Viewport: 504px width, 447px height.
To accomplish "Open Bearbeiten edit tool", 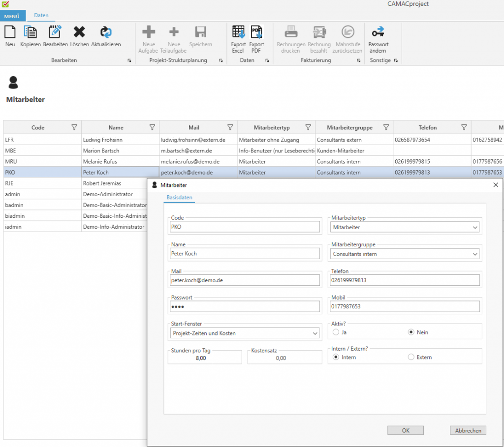I will click(55, 36).
